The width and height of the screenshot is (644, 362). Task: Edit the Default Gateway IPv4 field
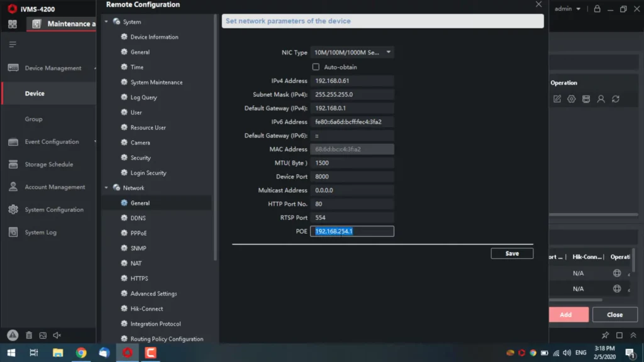point(352,108)
